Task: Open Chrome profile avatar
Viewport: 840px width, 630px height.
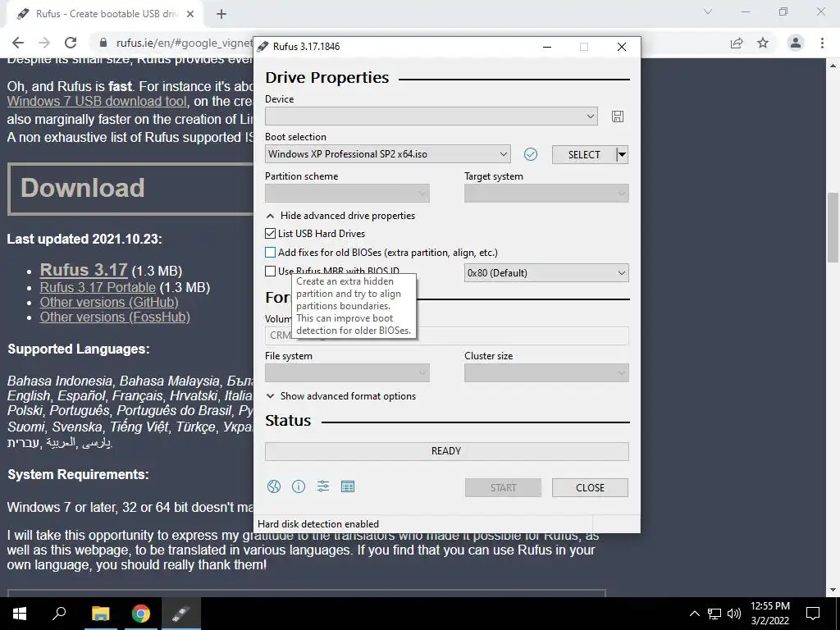Action: (x=796, y=43)
